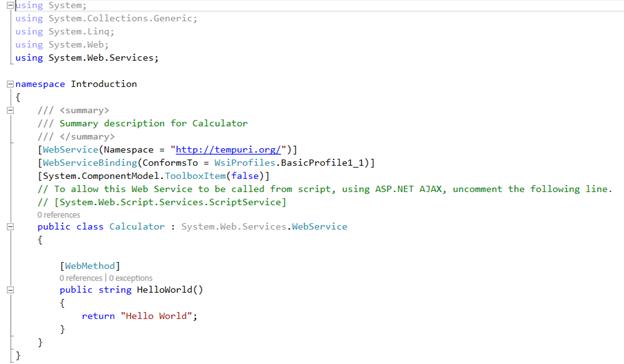Open '0 exceptions' CodeLens above HelloWorld
This screenshot has height=364, width=624.
(131, 278)
